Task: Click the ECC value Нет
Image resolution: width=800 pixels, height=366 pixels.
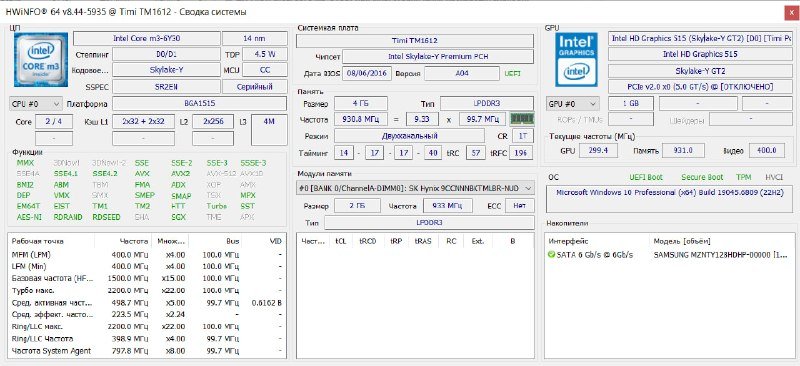Action: [x=520, y=206]
